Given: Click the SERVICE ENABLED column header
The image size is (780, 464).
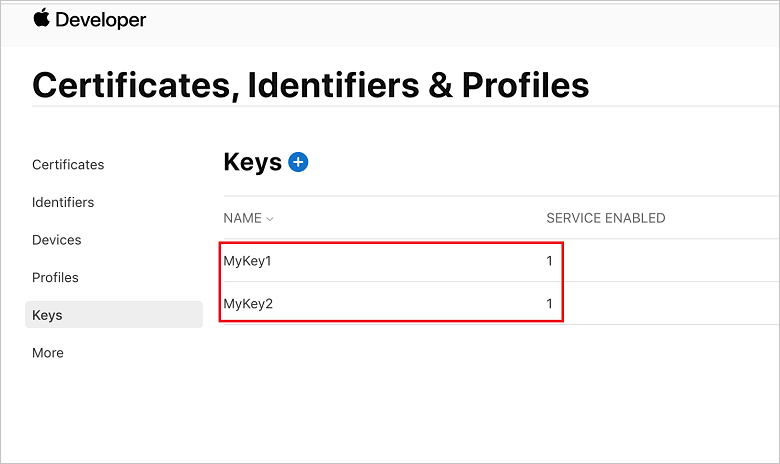Looking at the screenshot, I should [x=605, y=218].
